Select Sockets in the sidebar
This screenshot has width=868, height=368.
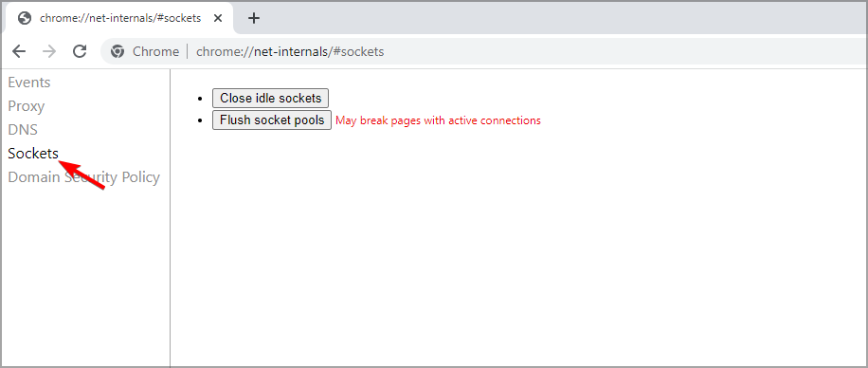pos(33,154)
